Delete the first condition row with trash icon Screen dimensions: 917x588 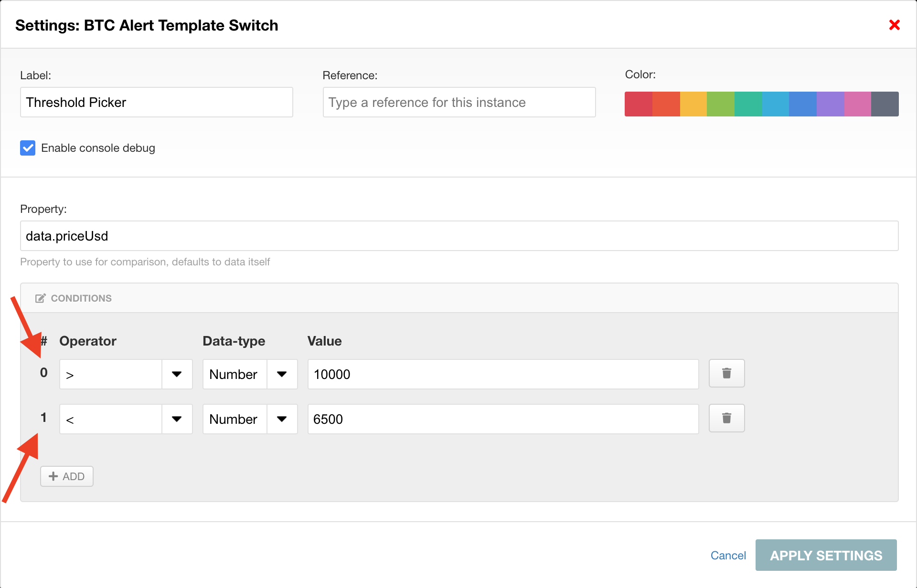tap(726, 373)
